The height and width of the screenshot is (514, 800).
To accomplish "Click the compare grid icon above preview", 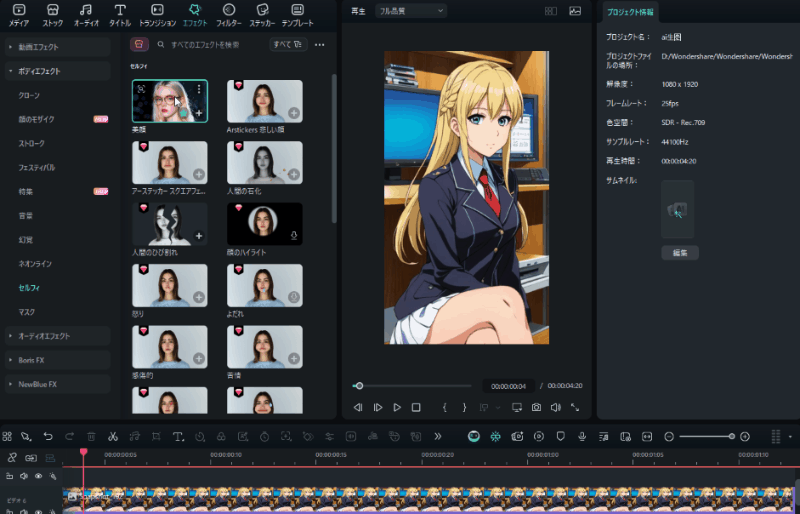I will click(x=551, y=11).
